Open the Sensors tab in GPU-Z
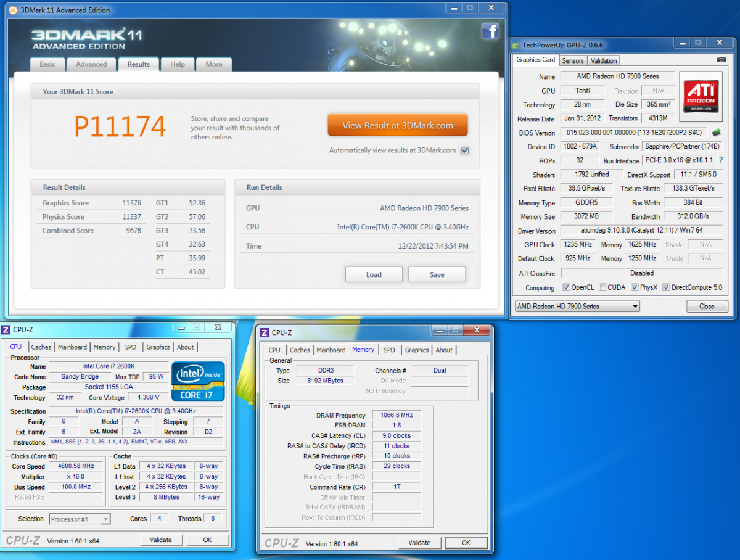The height and width of the screenshot is (560, 740). click(x=573, y=60)
